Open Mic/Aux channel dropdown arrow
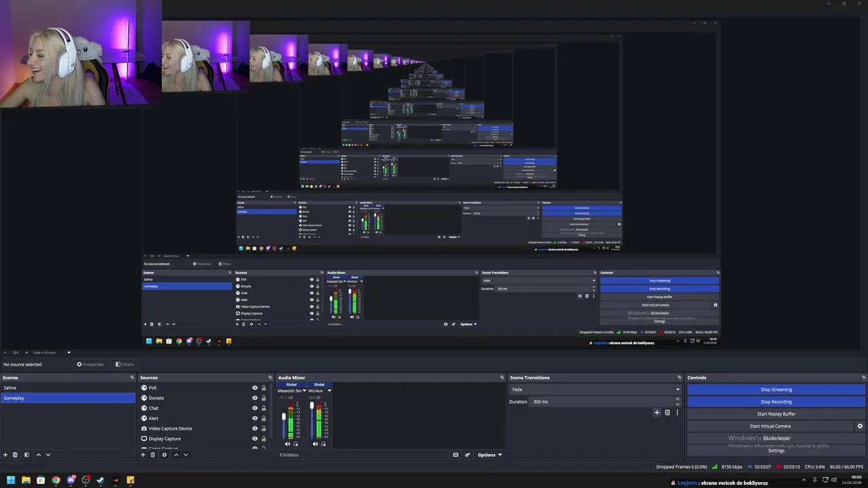Image resolution: width=868 pixels, height=488 pixels. coord(330,390)
